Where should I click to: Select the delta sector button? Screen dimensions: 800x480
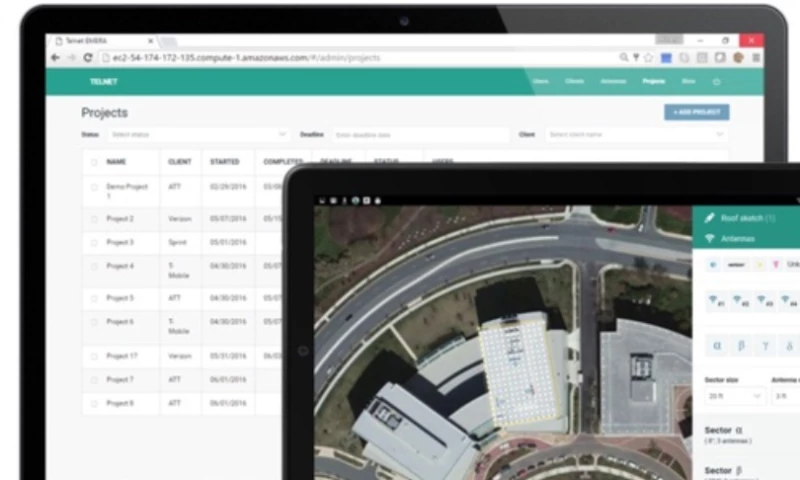pos(789,346)
